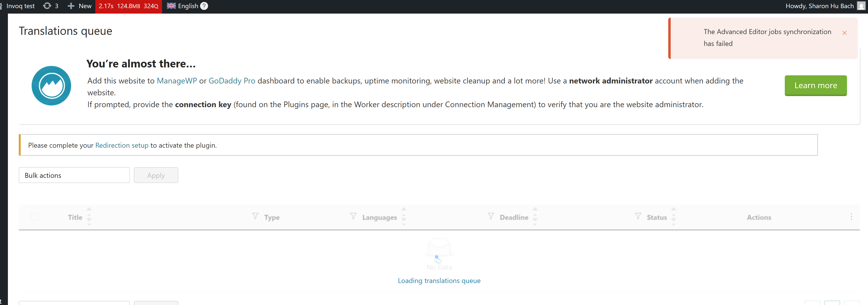Click the green Learn more button
The height and width of the screenshot is (305, 868).
pos(815,86)
